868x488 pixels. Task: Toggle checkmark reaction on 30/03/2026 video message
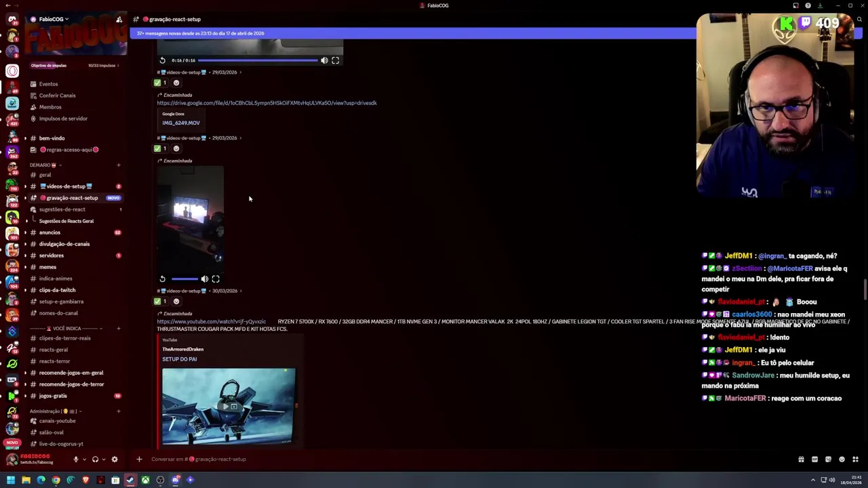[161, 302]
